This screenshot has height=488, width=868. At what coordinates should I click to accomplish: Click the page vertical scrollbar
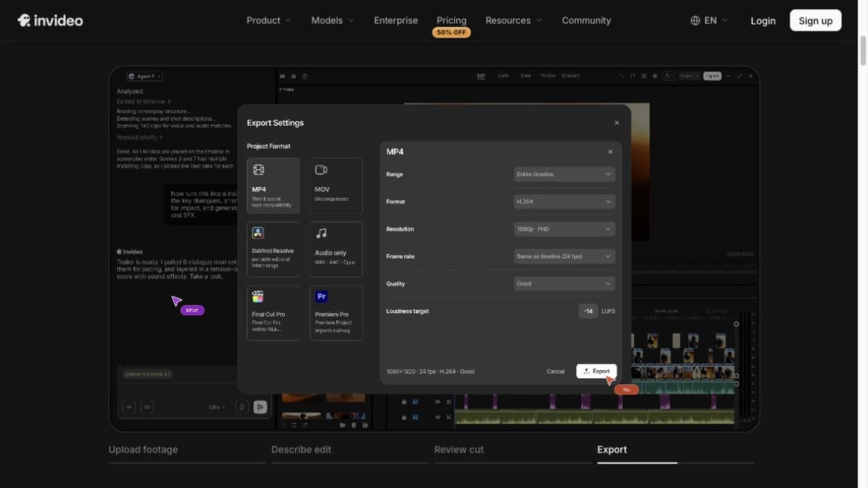(862, 51)
